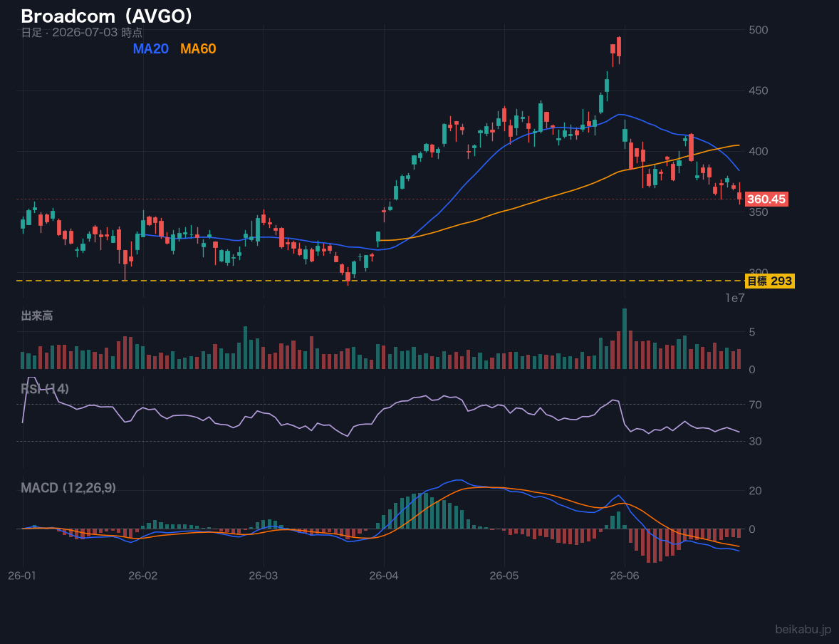Screen dimensions: 839x644
Task: Click the volume axis 5 label
Action: [x=752, y=333]
